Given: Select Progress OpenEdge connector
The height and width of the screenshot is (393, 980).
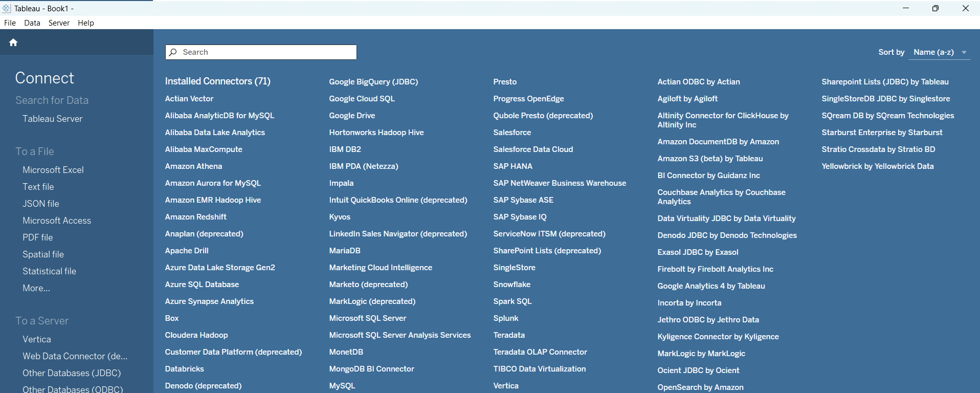Looking at the screenshot, I should coord(529,99).
